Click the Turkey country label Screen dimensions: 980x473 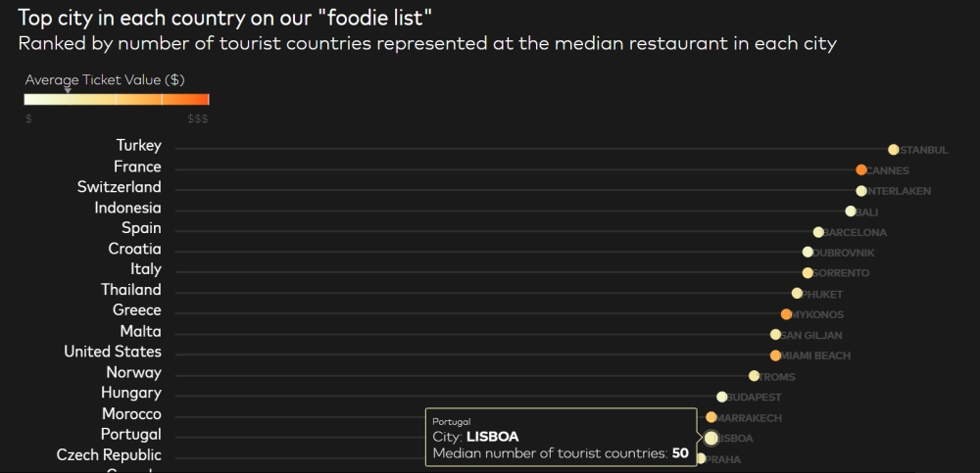pos(139,145)
